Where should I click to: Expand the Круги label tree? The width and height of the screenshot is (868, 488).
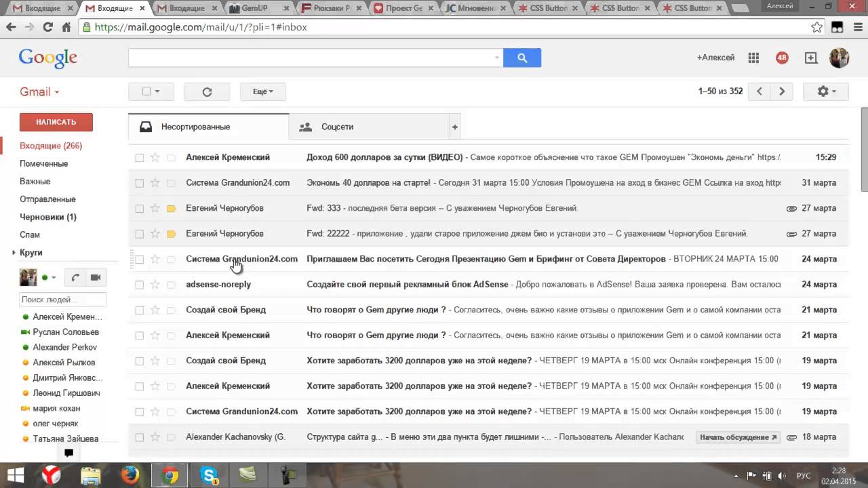coord(14,253)
